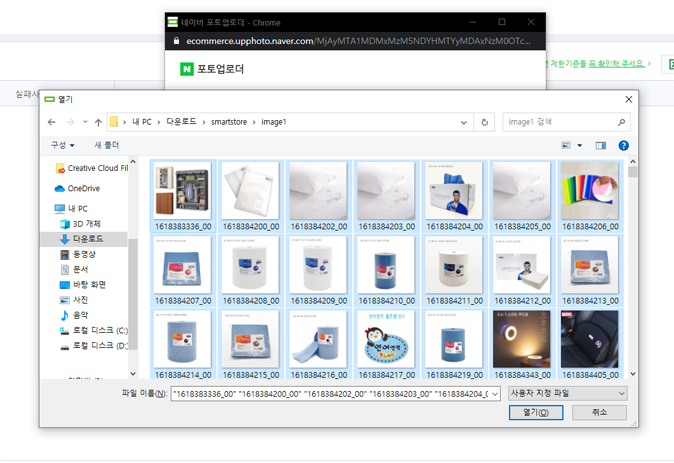The width and height of the screenshot is (674, 463).
Task: Expand the view options dropdown
Action: coord(579,145)
